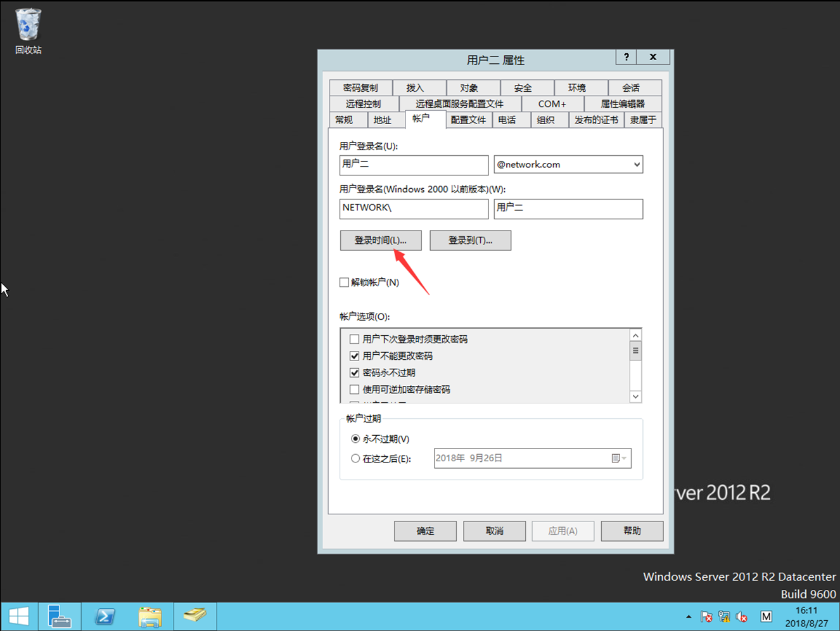This screenshot has height=631, width=840.
Task: Open the Recycle Bin desktop icon
Action: coord(28,31)
